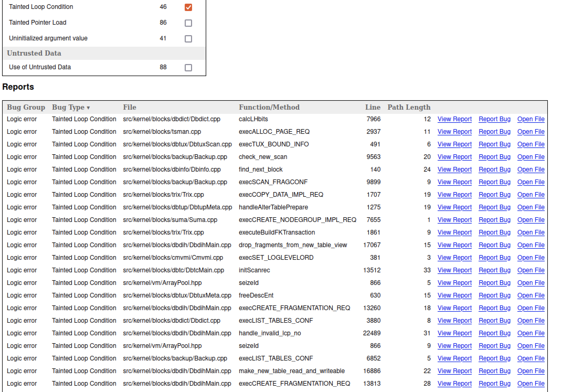Open File for handleAlterTablePrepare row
This screenshot has height=392, width=562.
click(531, 207)
